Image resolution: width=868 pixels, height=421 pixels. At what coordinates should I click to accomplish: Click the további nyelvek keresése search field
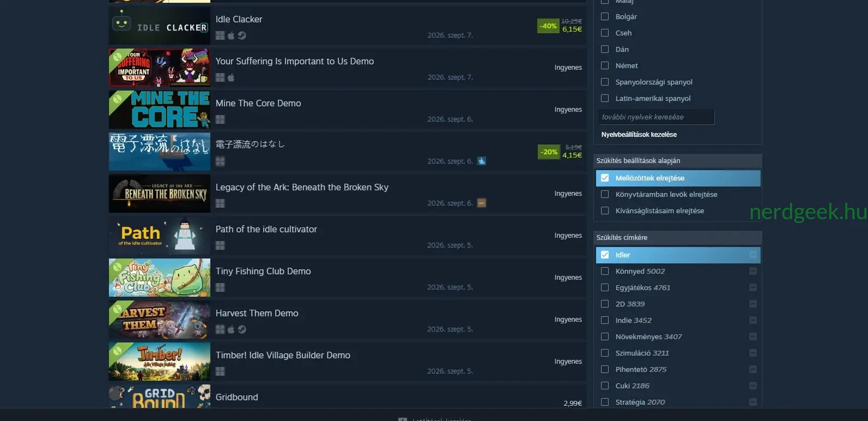tap(656, 117)
